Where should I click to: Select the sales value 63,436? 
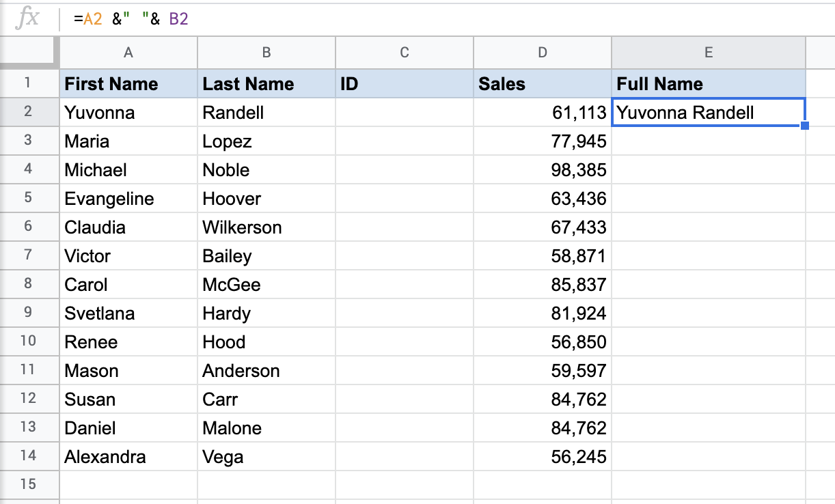(x=543, y=198)
